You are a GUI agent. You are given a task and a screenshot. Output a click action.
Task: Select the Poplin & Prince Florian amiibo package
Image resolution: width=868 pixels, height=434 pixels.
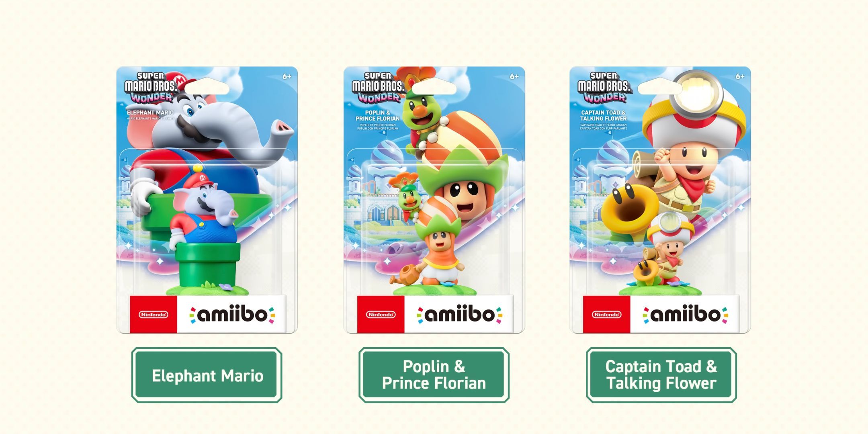[x=434, y=200]
